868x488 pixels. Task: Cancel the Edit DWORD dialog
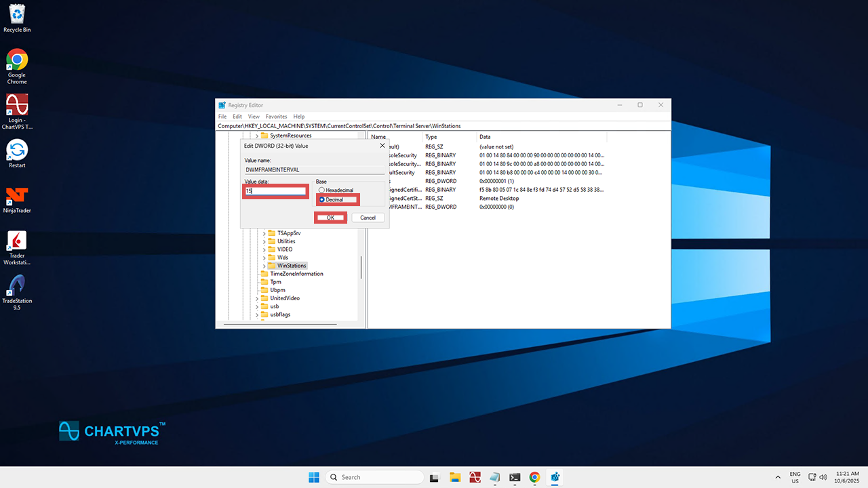pos(368,218)
